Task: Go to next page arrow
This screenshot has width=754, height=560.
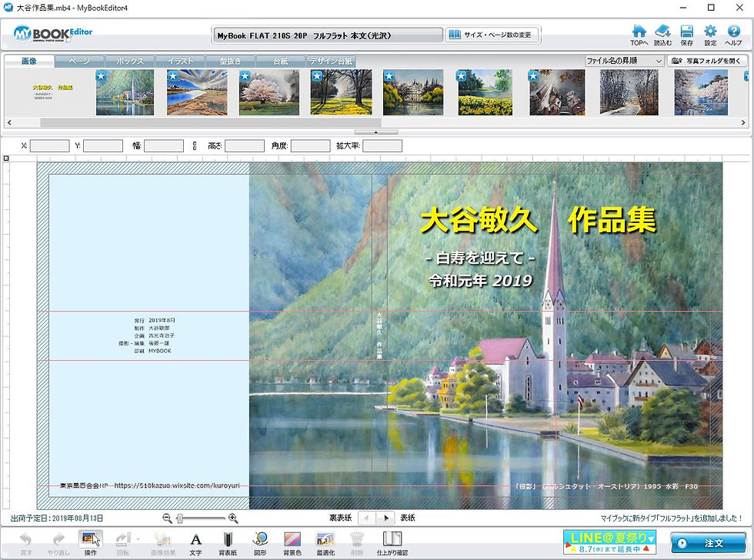Action: point(385,518)
